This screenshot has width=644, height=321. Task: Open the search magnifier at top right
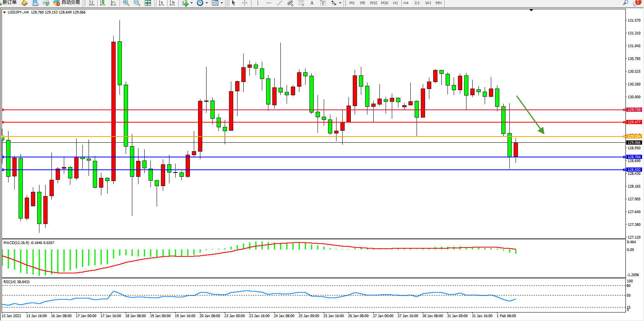(625, 3)
